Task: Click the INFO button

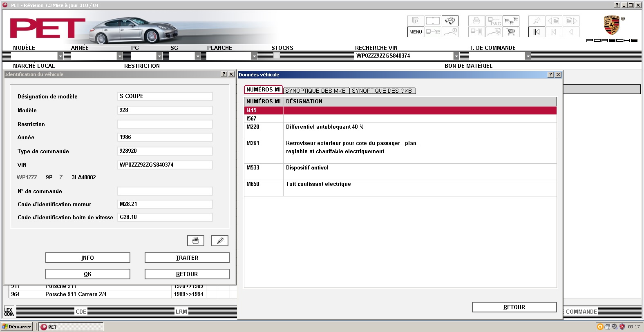Action: [x=88, y=258]
